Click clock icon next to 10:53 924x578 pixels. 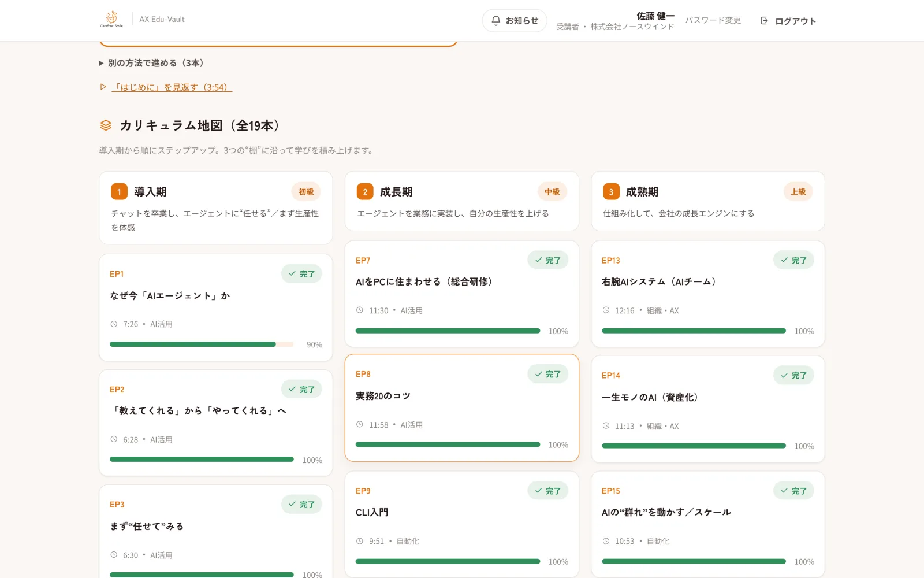[606, 541]
